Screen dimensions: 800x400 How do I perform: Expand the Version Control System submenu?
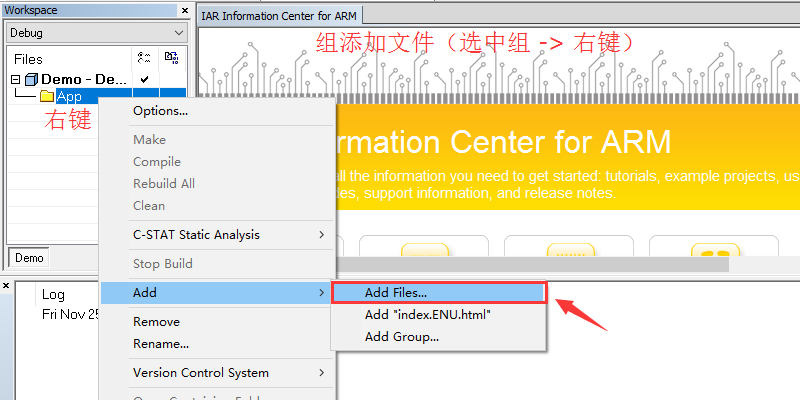pyautogui.click(x=217, y=373)
